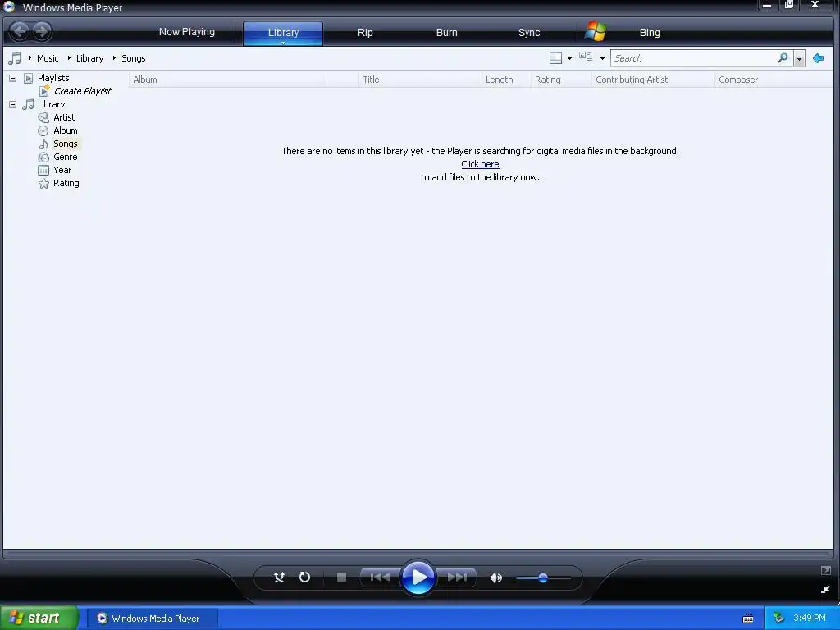Click Windows Media Player taskbar button
The width and height of the screenshot is (840, 630).
click(x=152, y=619)
